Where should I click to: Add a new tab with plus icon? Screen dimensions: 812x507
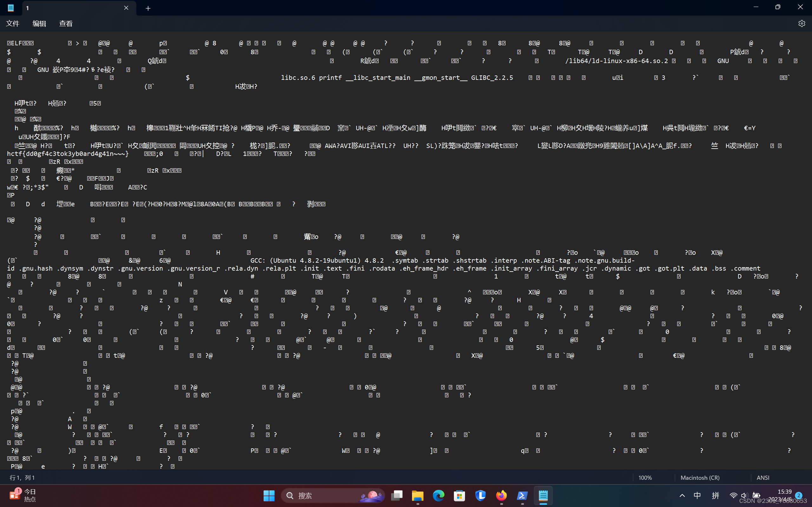148,8
